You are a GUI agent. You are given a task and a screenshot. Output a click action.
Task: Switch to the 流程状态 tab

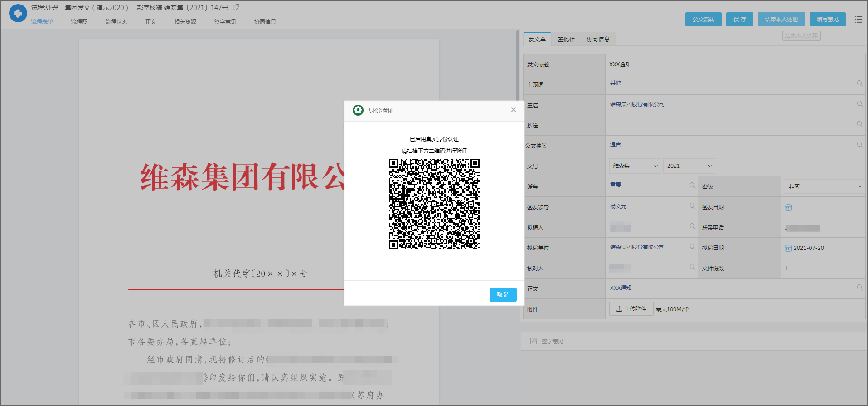(116, 22)
